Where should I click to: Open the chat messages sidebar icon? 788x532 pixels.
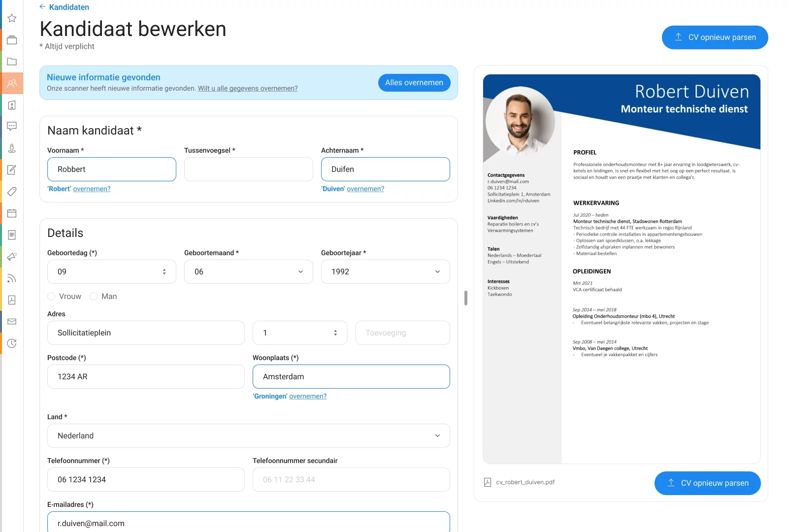pyautogui.click(x=12, y=126)
